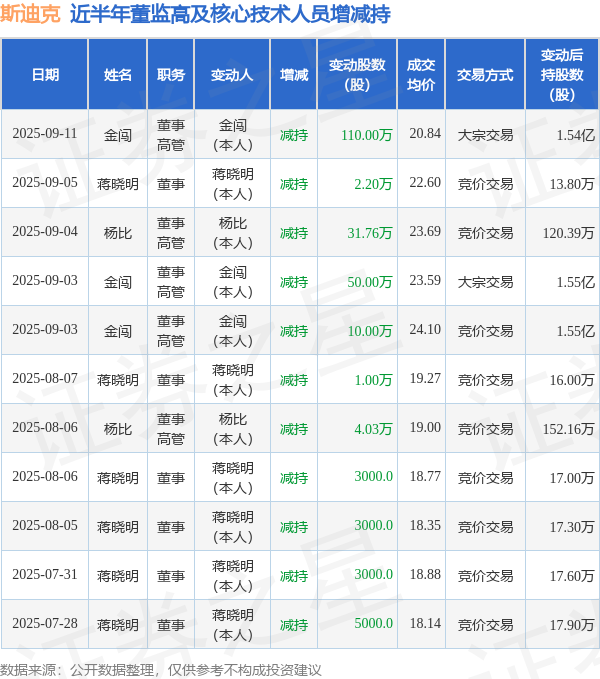Click the holdings value 1.54亿
Screen dimensions: 600x679
point(575,135)
